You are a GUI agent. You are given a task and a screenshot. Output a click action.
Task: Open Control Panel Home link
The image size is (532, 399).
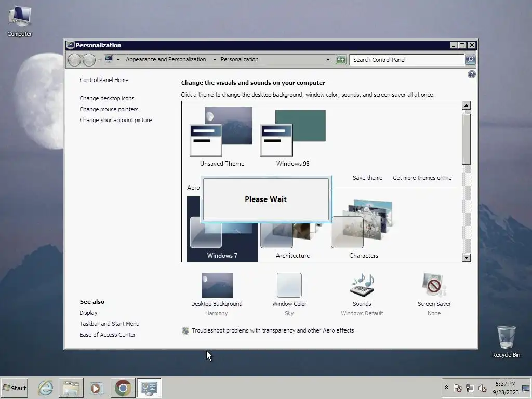point(104,80)
